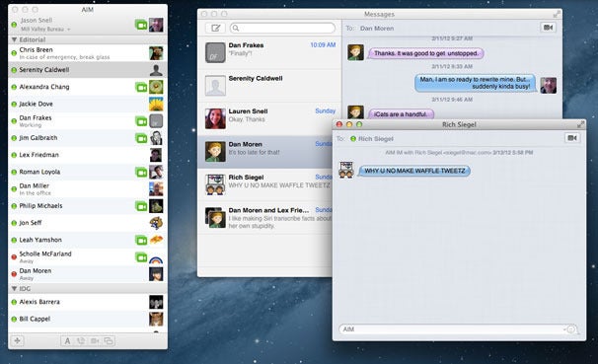Click the Rich Siegel recipient name in To field

pyautogui.click(x=376, y=139)
